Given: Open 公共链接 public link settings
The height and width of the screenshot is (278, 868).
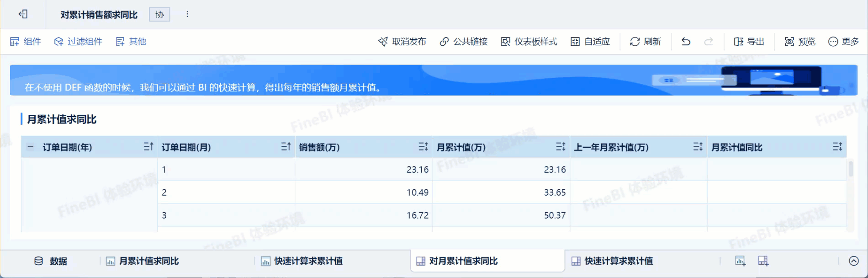Looking at the screenshot, I should pyautogui.click(x=464, y=42).
